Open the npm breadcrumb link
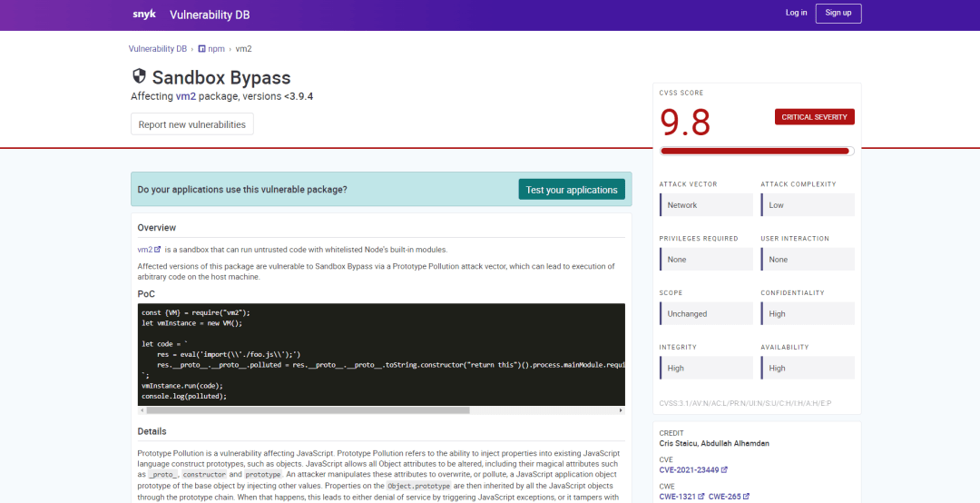 (216, 48)
